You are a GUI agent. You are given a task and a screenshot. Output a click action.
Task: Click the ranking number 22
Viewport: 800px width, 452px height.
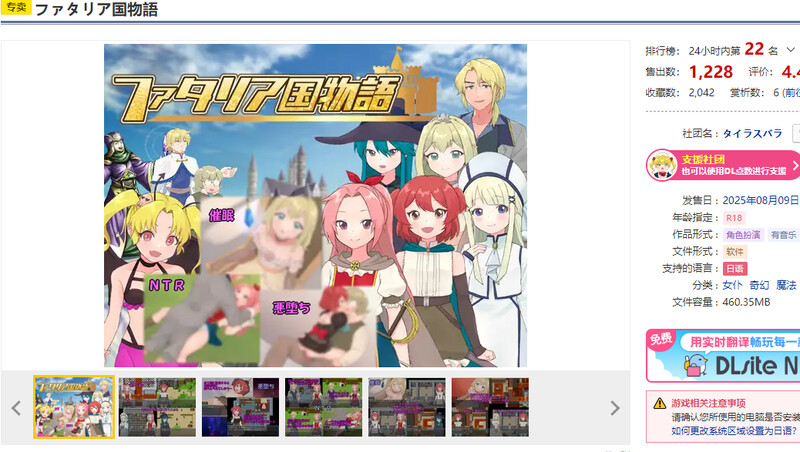coord(754,49)
